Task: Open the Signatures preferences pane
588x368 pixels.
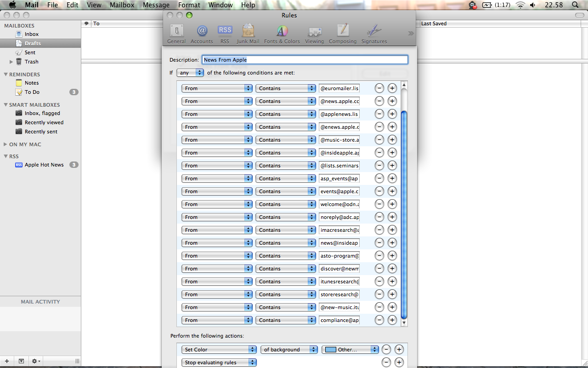Action: (374, 34)
